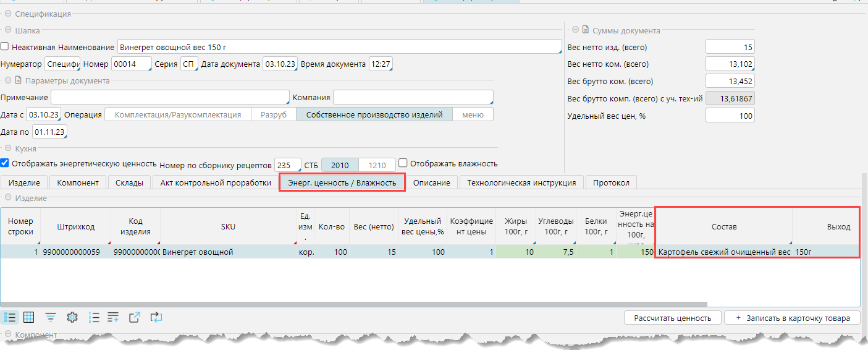Viewport: 868px width, 350px height.
Task: Uncheck Отображать энергетическую ценность
Action: click(x=5, y=164)
